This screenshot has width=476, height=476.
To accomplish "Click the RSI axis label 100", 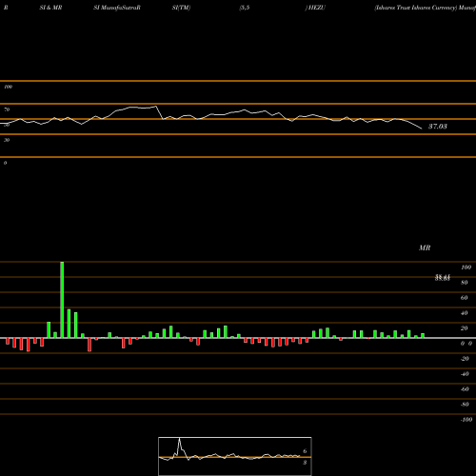I will click(x=8, y=87).
